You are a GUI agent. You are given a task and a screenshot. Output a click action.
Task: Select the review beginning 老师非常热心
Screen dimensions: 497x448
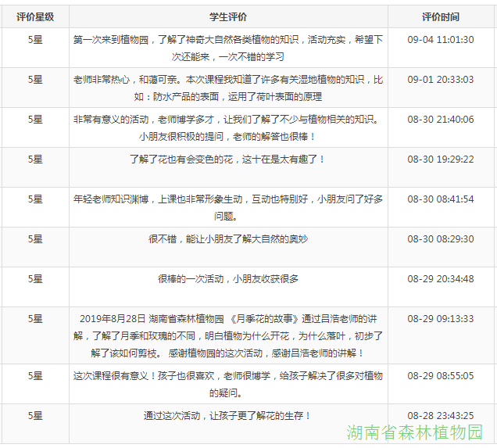(228, 88)
